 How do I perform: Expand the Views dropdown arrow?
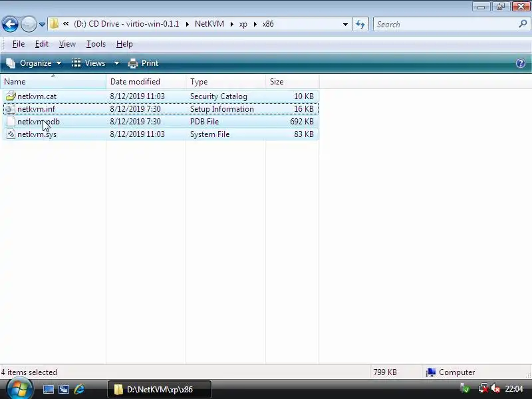click(x=116, y=63)
